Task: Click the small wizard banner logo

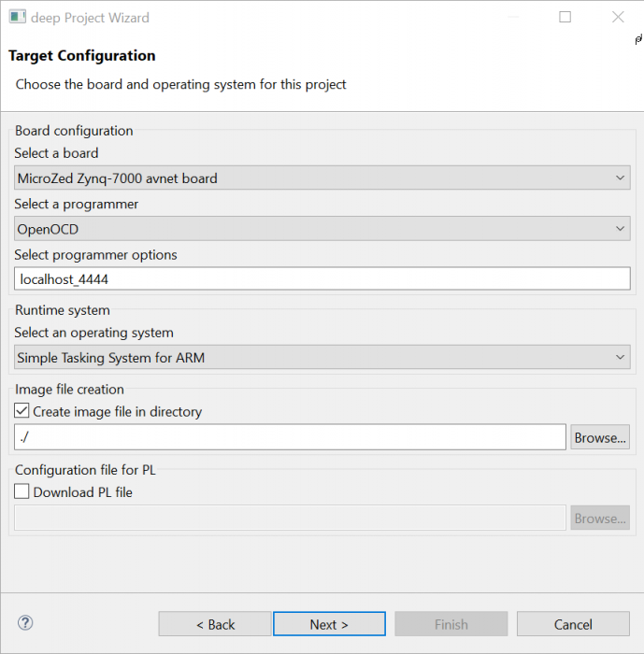Action: 637,39
